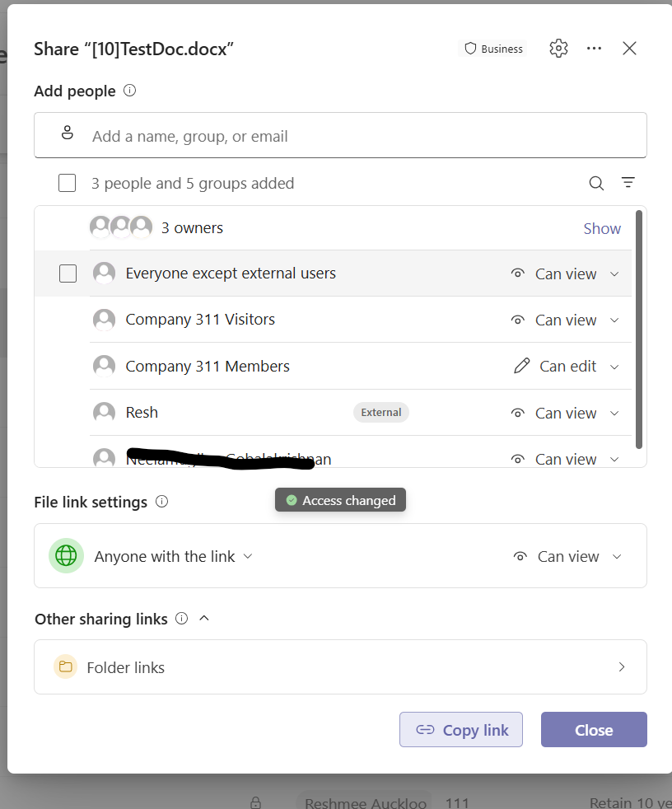This screenshot has width=672, height=809.
Task: Click the Copy link button
Action: click(461, 730)
